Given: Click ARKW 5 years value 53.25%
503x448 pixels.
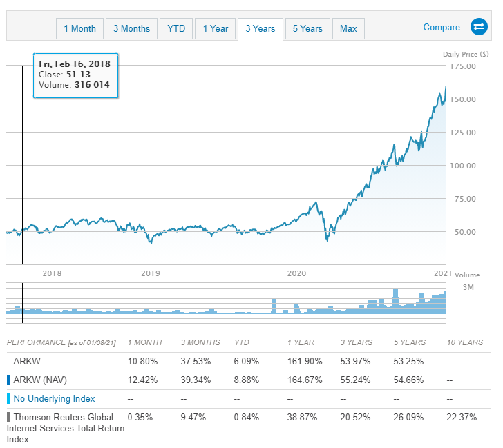Looking at the screenshot, I should [408, 362].
